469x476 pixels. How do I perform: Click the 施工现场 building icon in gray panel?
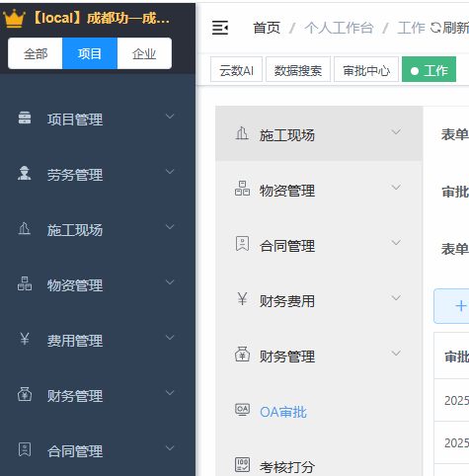(x=242, y=133)
